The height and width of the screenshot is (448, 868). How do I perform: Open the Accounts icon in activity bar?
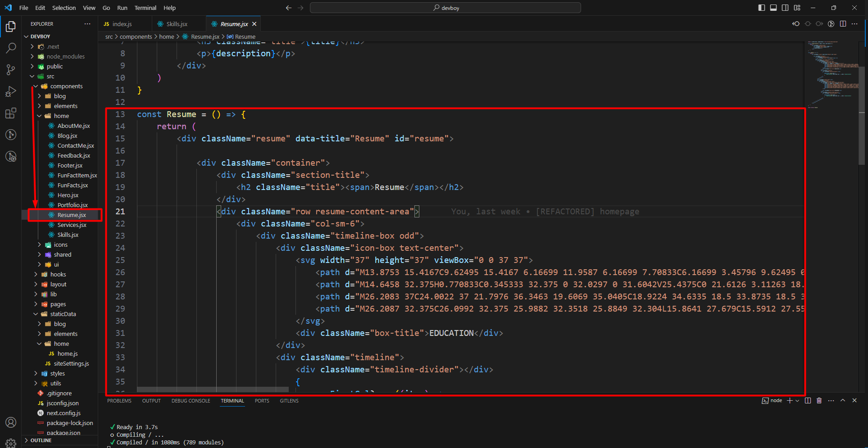(x=11, y=422)
